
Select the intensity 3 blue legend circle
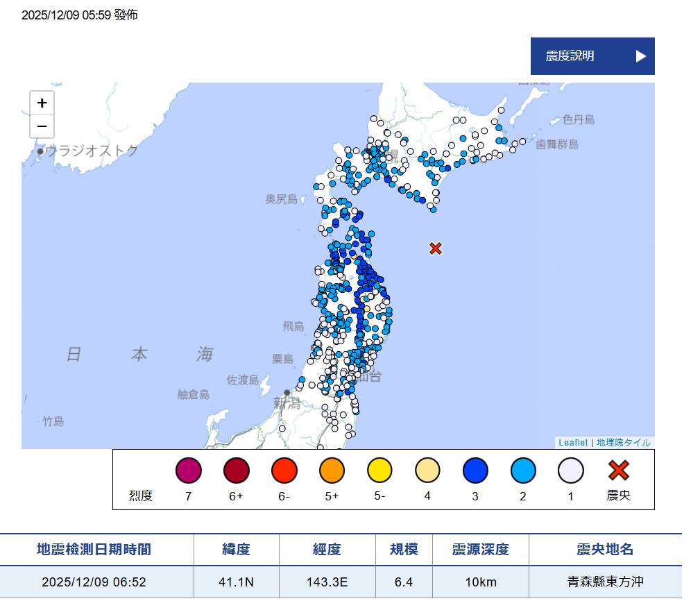click(x=475, y=471)
